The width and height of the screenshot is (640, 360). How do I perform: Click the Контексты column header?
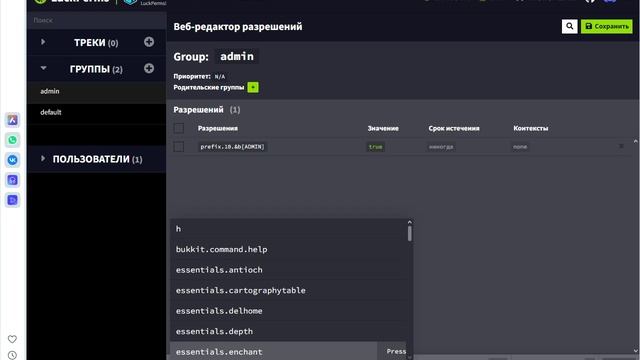531,128
